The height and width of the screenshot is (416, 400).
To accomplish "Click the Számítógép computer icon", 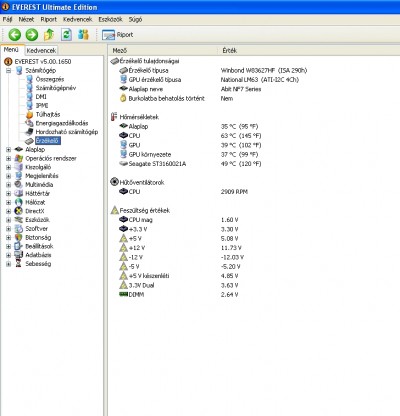I will coord(19,71).
